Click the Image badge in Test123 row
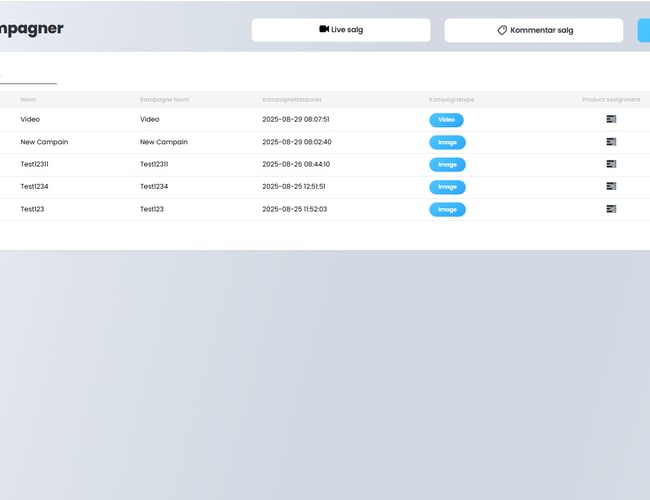 tap(447, 209)
